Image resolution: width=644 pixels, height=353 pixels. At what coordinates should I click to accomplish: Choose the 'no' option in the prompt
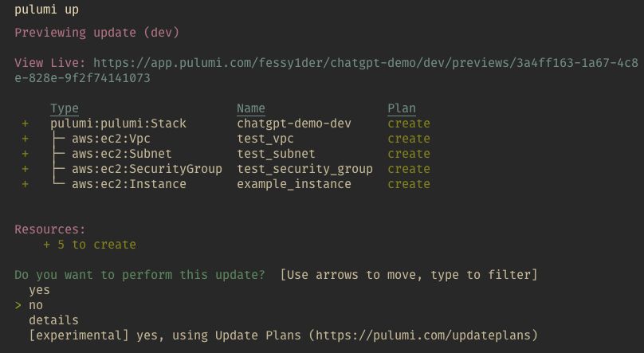(36, 305)
